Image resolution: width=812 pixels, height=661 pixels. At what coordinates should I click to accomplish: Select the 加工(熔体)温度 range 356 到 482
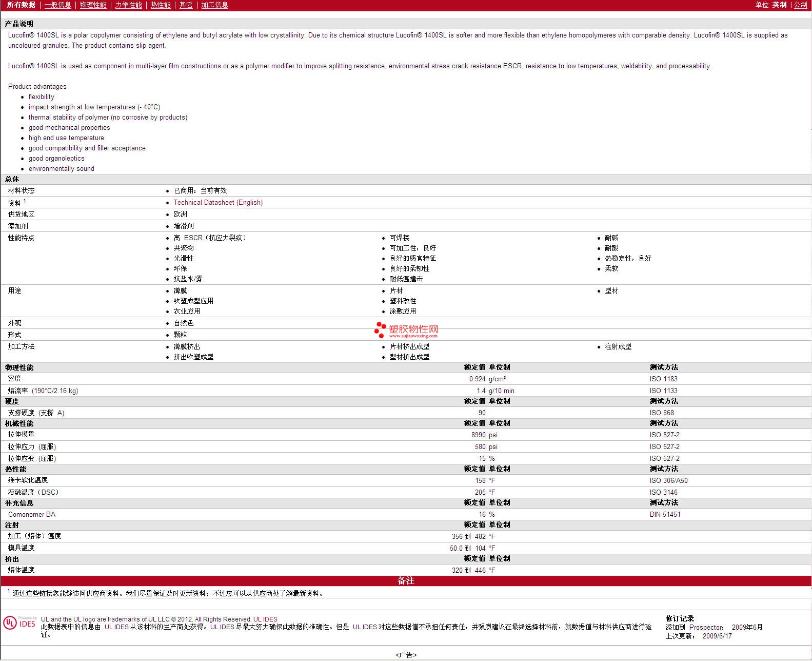click(468, 536)
